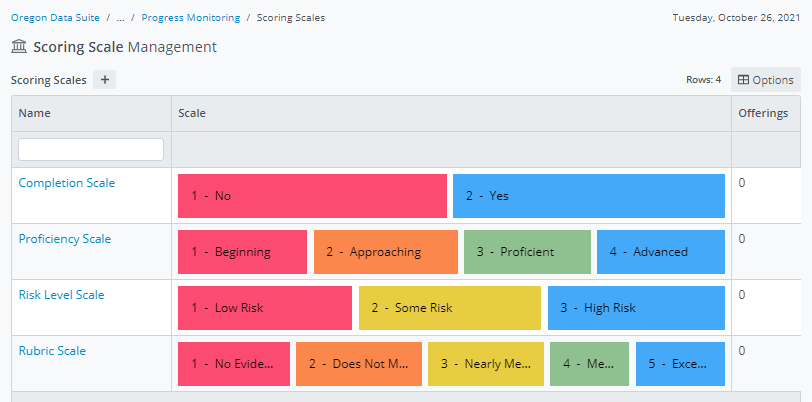The height and width of the screenshot is (402, 812).
Task: Click the plus icon to add scoring scale
Action: (105, 80)
